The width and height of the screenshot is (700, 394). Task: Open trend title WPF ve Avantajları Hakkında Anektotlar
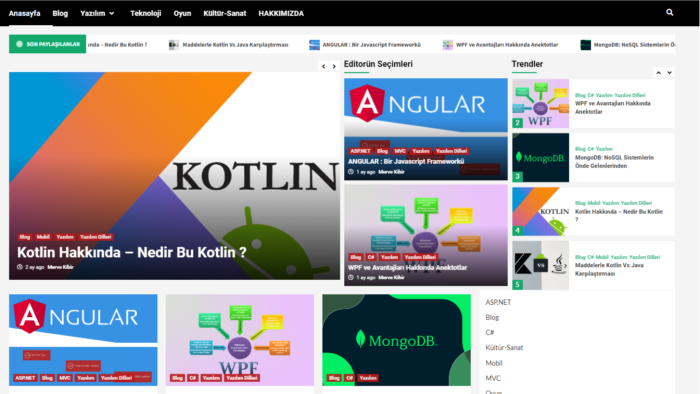(612, 108)
